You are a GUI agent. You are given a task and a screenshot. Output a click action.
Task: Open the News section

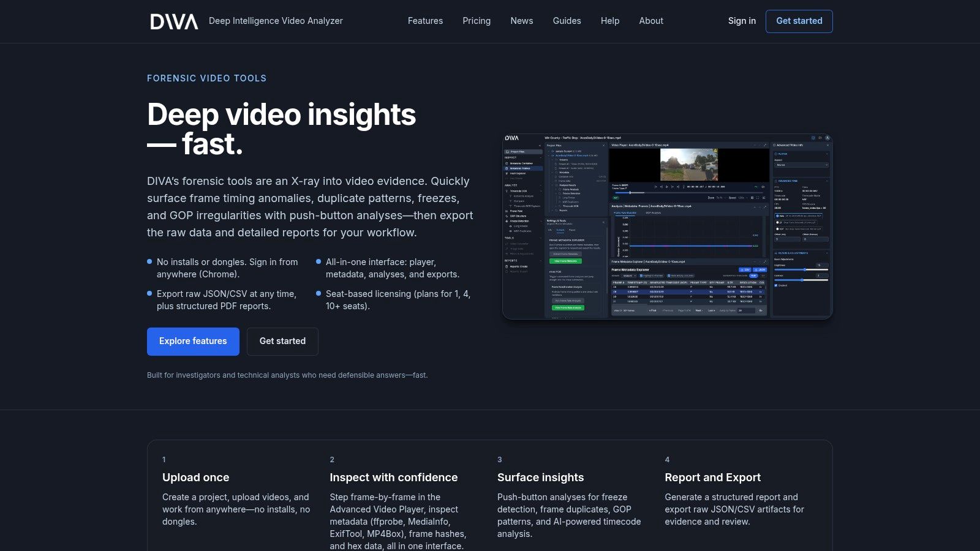click(x=522, y=21)
